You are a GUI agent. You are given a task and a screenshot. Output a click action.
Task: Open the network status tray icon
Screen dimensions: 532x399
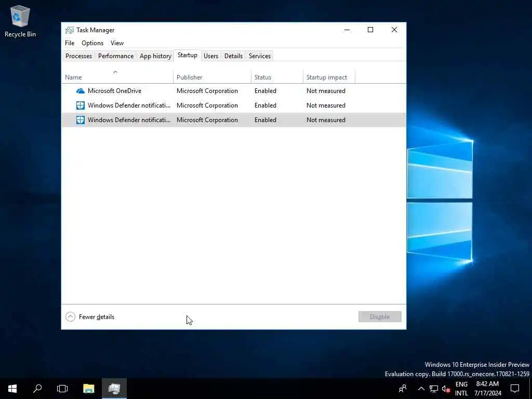click(x=434, y=389)
